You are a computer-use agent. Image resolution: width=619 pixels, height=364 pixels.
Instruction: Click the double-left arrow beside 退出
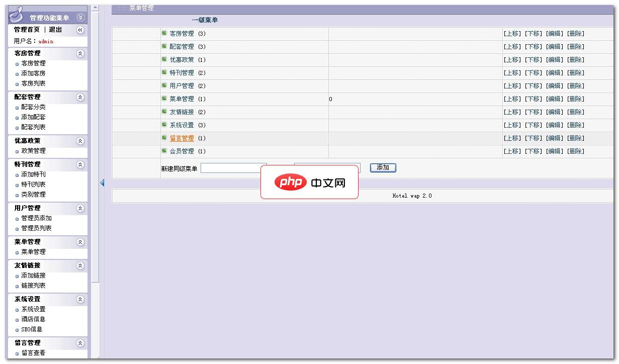pos(80,30)
